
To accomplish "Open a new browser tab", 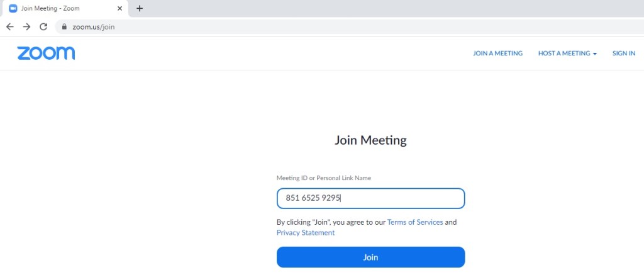I will [x=140, y=8].
